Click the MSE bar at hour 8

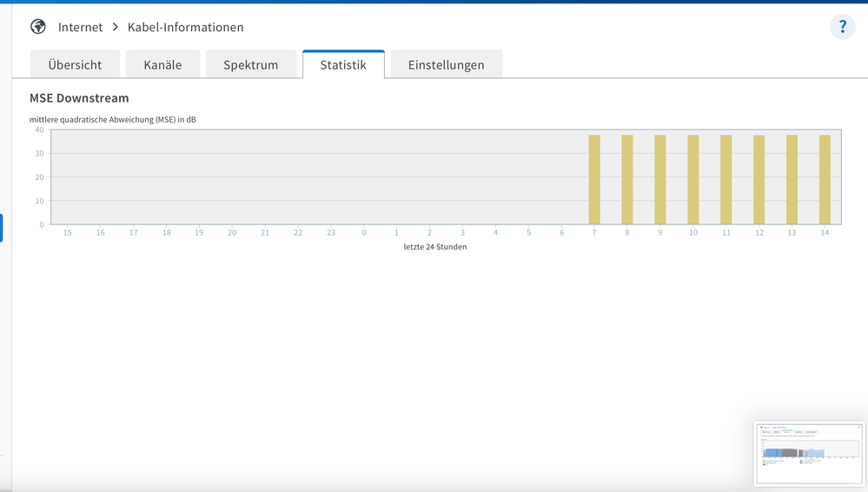tap(627, 180)
